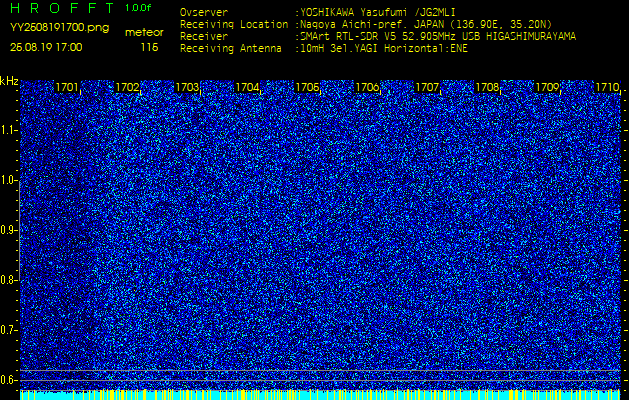Click the meteor count 115
Viewport: 629px width, 400px height.
pos(149,47)
